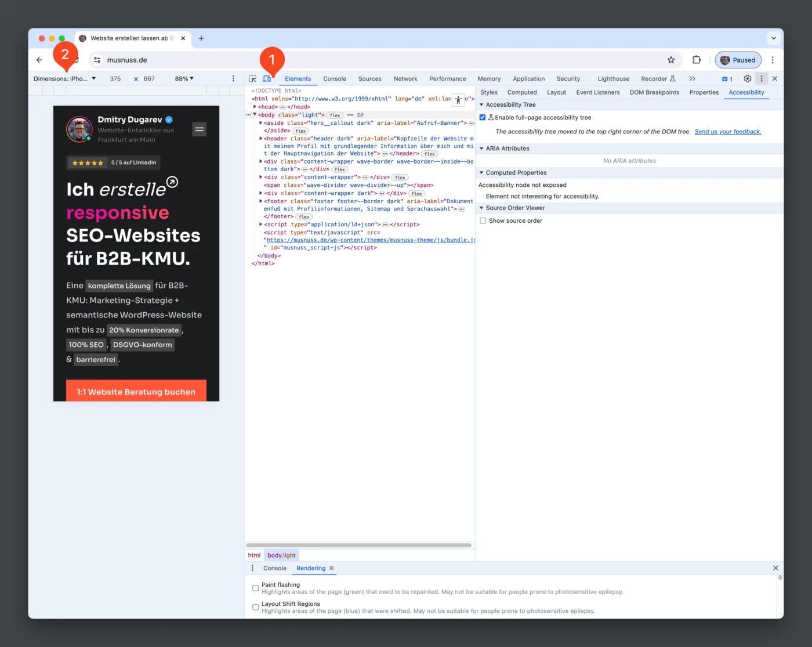Image resolution: width=812 pixels, height=647 pixels.
Task: Expand the footer element node
Action: click(x=260, y=201)
